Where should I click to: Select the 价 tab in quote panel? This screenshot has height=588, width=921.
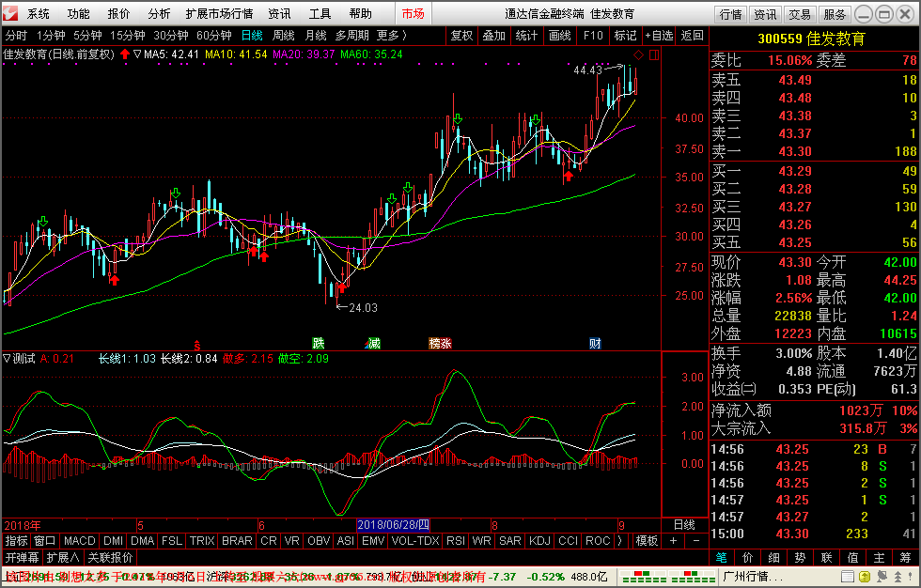(x=748, y=557)
